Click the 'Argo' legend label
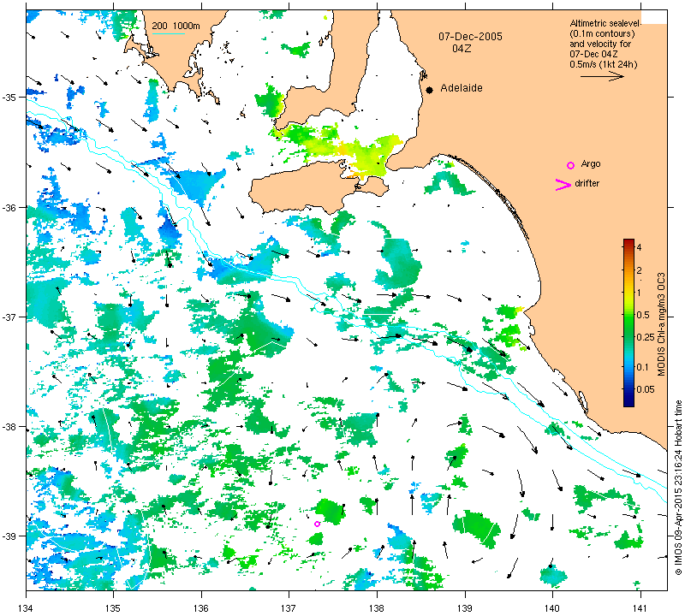The height and width of the screenshot is (616, 685). coord(591,163)
